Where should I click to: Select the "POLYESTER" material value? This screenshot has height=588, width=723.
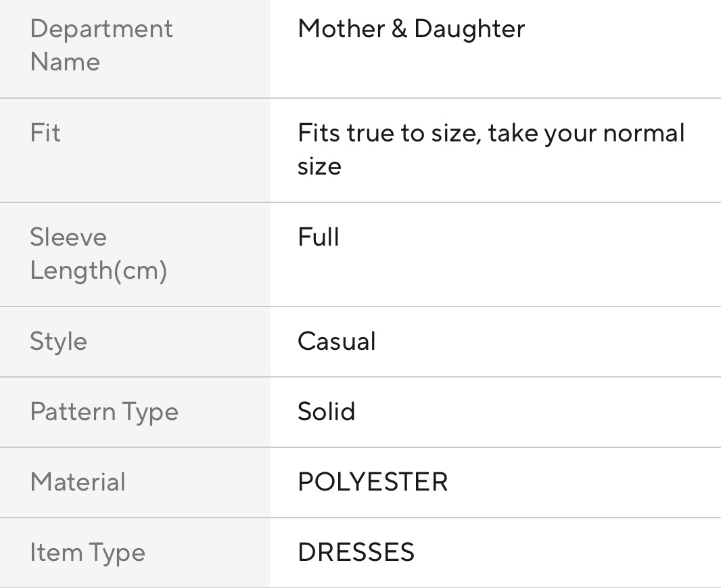click(x=373, y=482)
